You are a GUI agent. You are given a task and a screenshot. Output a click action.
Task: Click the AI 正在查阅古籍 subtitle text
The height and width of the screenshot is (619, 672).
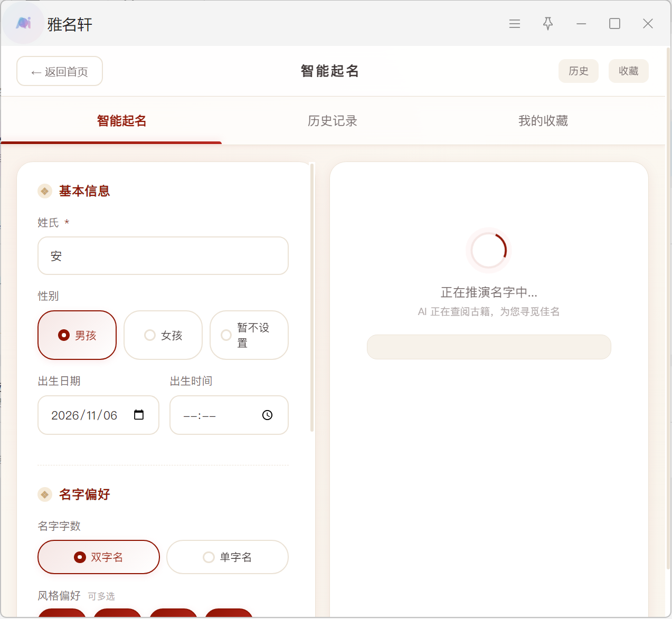(489, 312)
